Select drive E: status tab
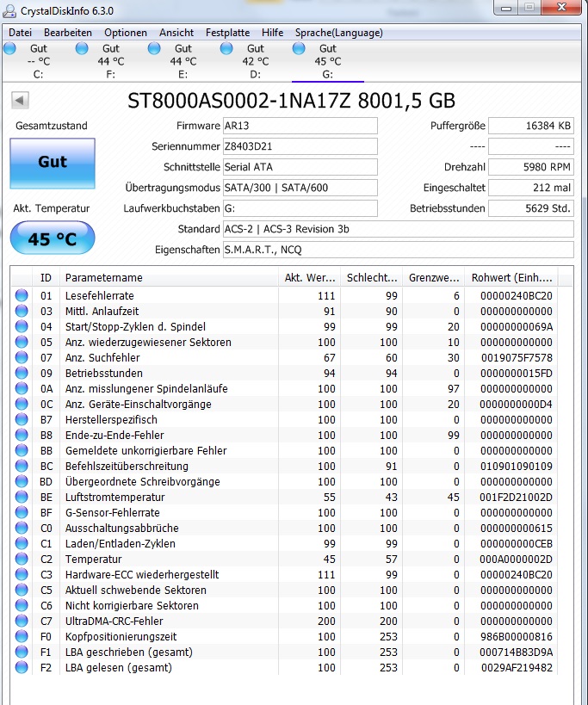 pos(183,61)
